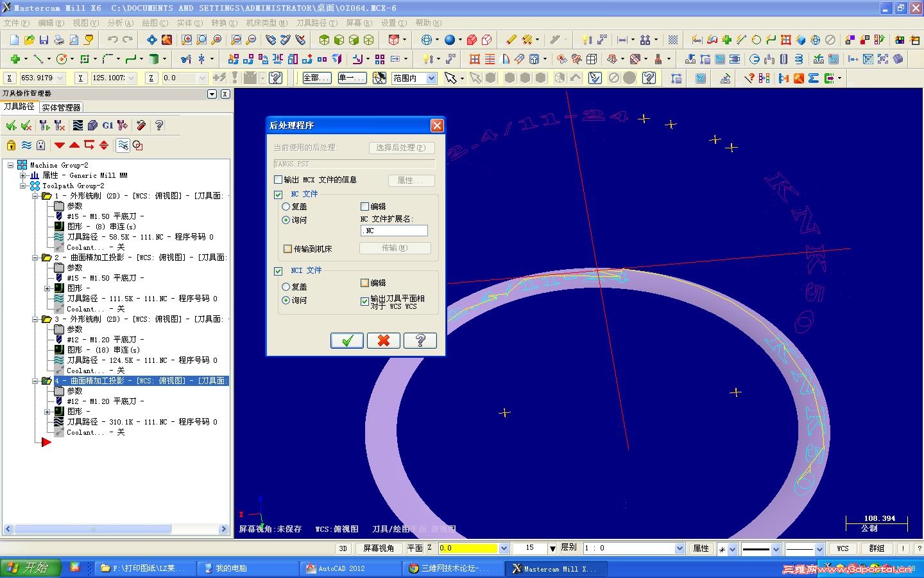Click the Open file folder icon
924x578 pixels.
[x=29, y=40]
